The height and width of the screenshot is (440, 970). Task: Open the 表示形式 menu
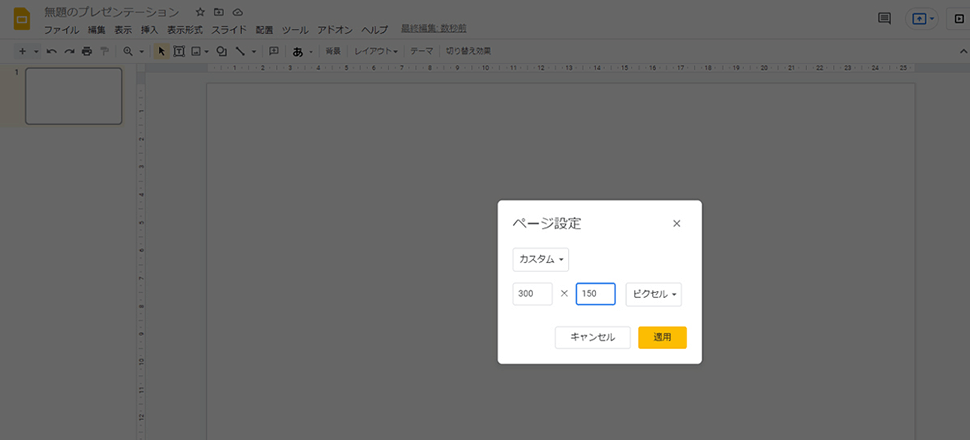point(185,30)
